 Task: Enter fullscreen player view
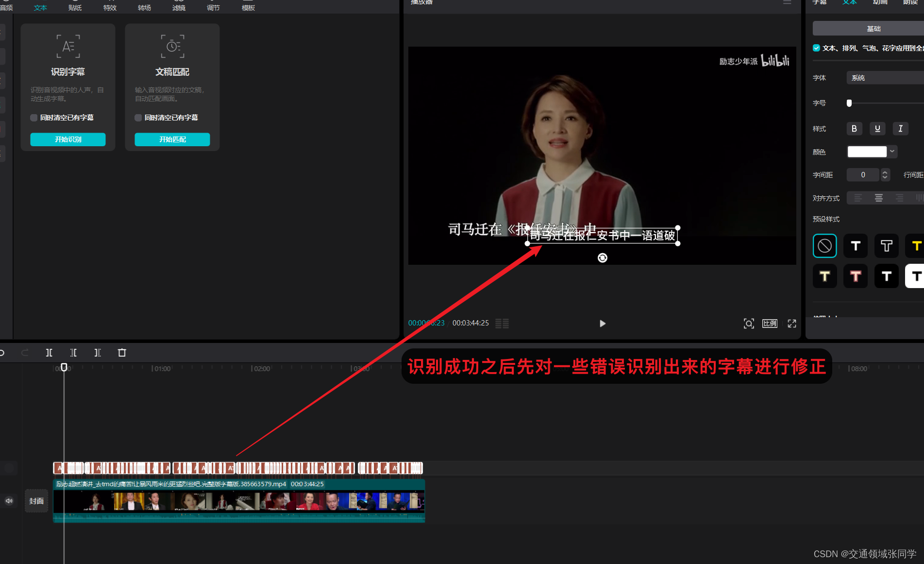click(x=792, y=324)
